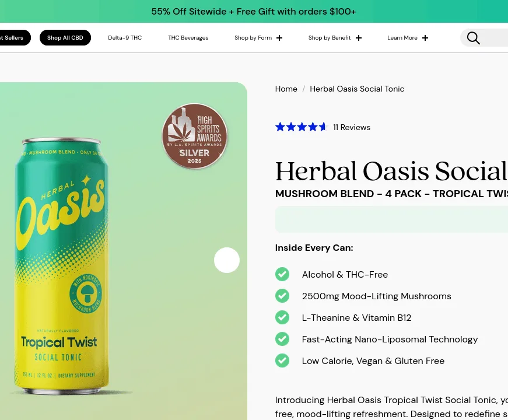Click checkmark beside Alcohol & THC-Free

(282, 274)
